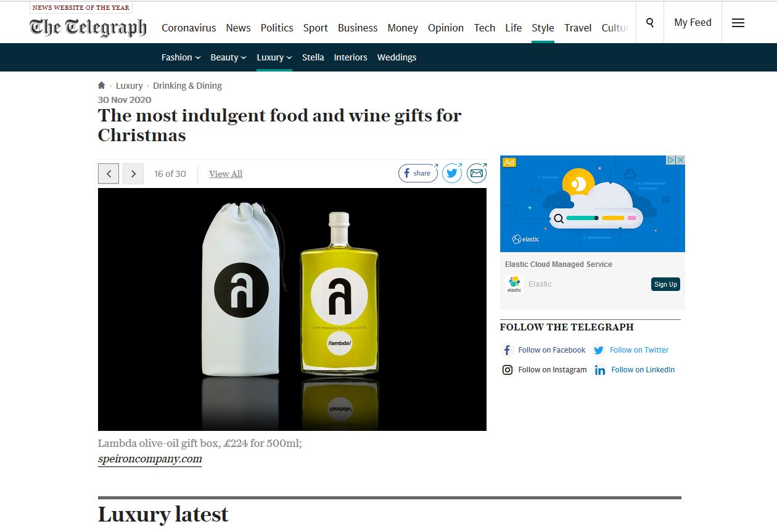Open the search magnifier icon

(650, 23)
